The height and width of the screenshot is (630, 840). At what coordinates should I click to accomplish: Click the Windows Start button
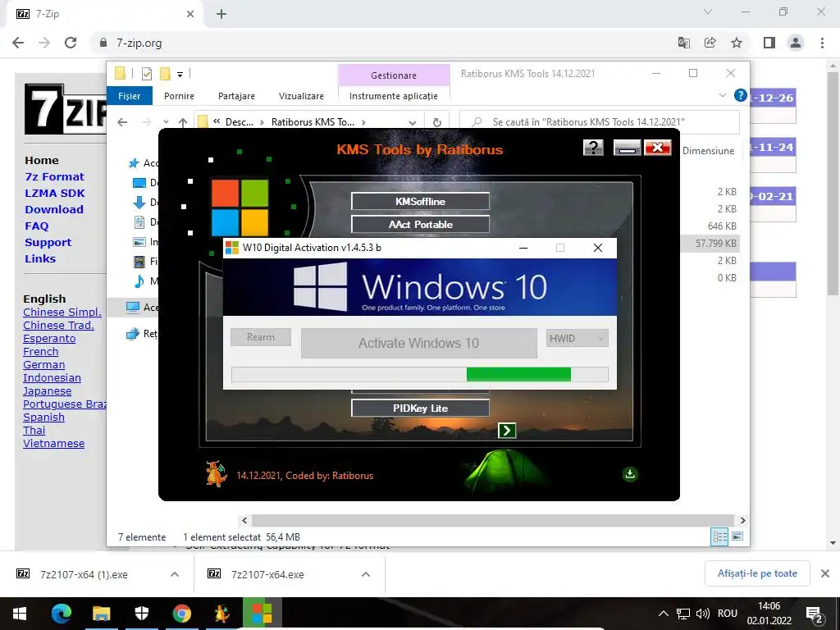pyautogui.click(x=20, y=614)
